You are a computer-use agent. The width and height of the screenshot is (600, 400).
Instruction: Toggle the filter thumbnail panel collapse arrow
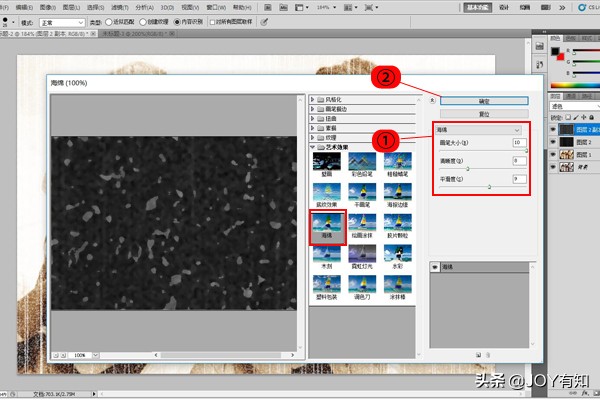(432, 100)
